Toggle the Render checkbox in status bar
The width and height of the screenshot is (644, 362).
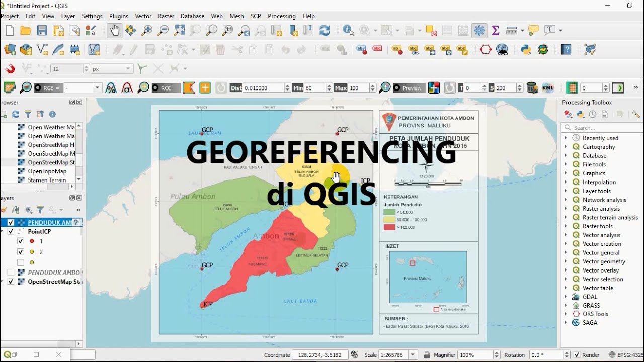[577, 355]
